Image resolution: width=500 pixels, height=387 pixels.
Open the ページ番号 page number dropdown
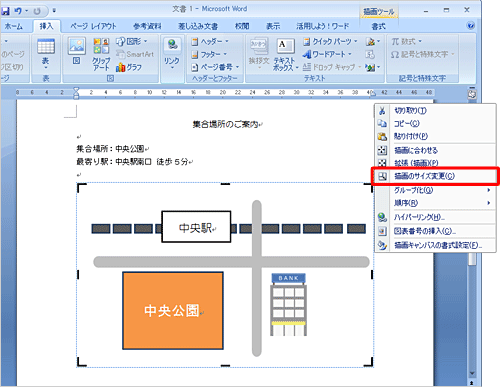tap(215, 67)
